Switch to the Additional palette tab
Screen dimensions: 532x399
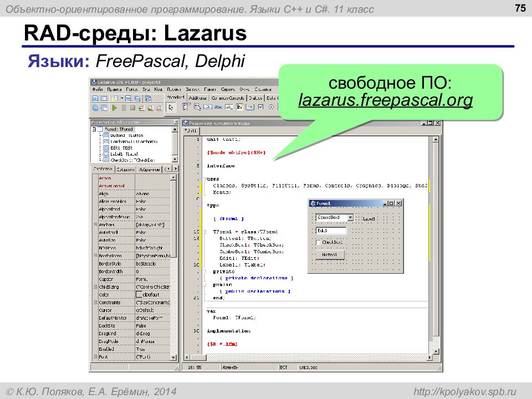click(x=197, y=98)
